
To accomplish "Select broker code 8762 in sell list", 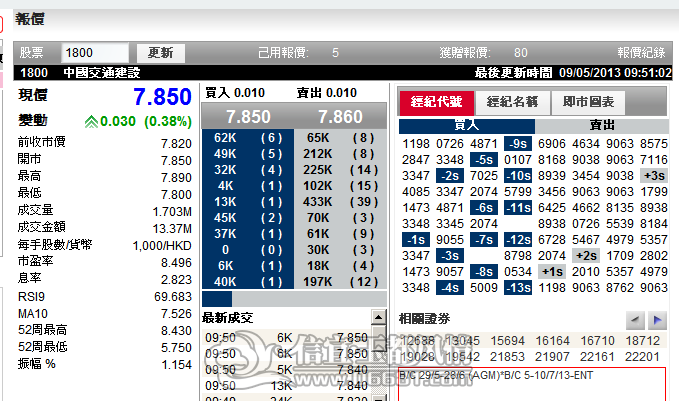I will [620, 288].
